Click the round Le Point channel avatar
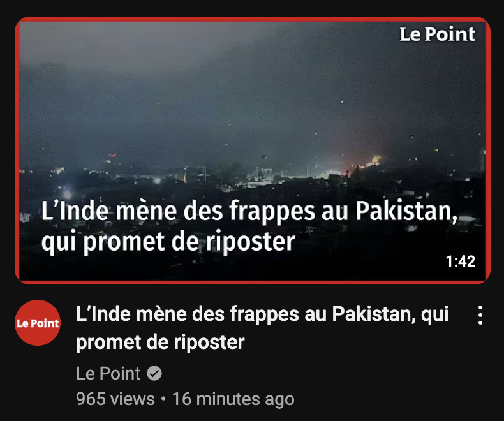This screenshot has width=504, height=421. coord(38,323)
